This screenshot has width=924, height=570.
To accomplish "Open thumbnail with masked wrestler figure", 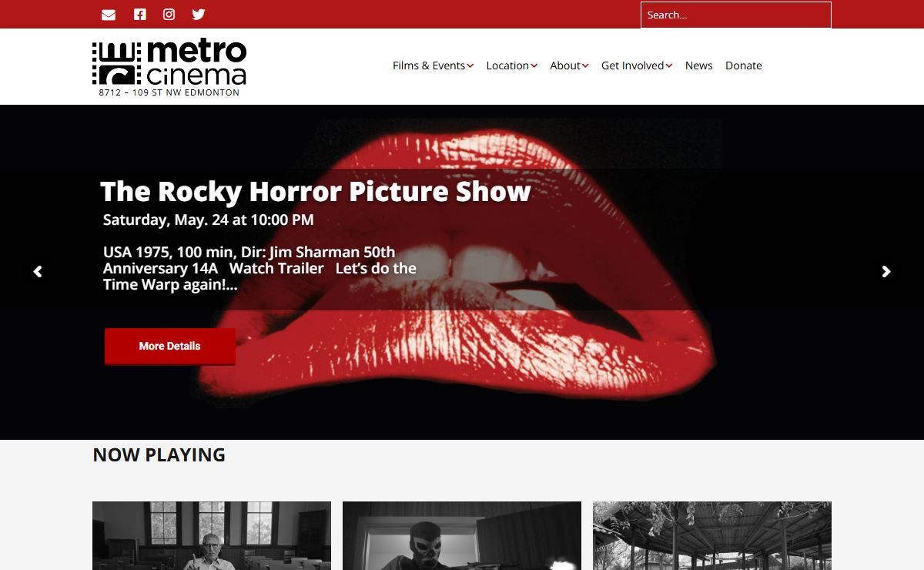I will click(x=462, y=536).
